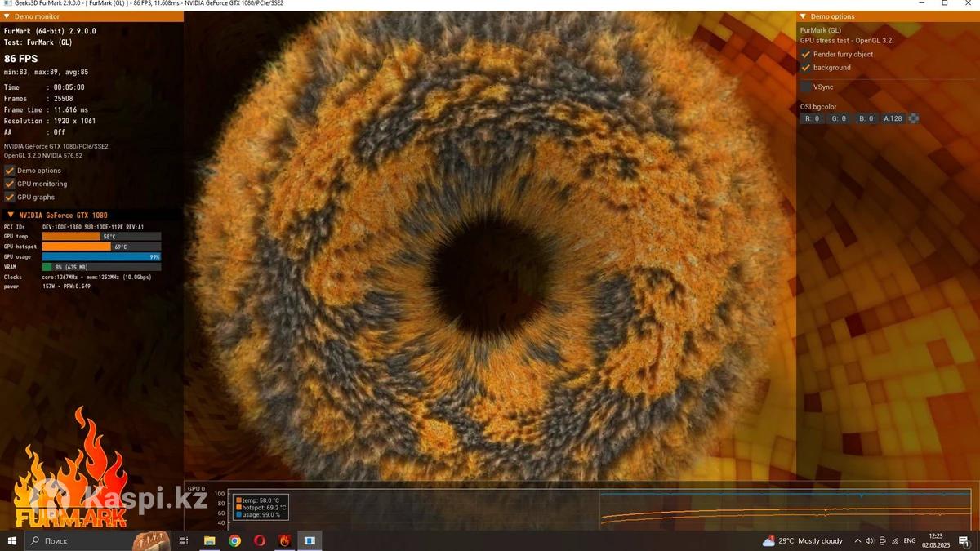Open the weather widget showing Mostly cloudy
Image resolution: width=980 pixels, height=551 pixels.
pos(805,540)
